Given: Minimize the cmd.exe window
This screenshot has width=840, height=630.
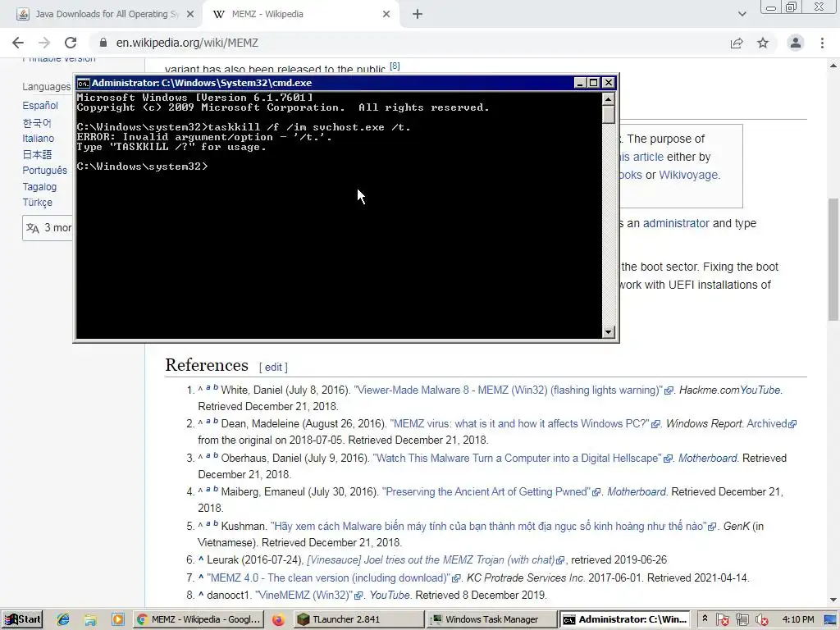Looking at the screenshot, I should (580, 83).
